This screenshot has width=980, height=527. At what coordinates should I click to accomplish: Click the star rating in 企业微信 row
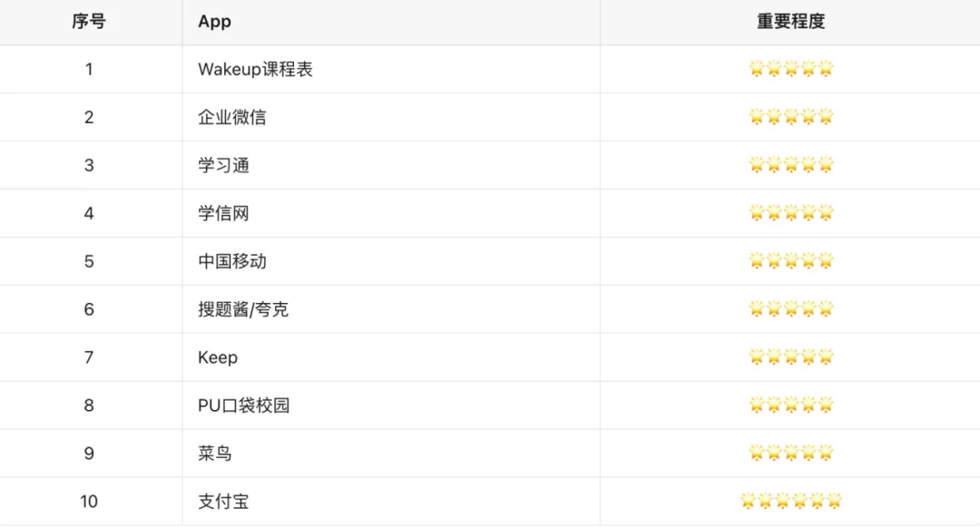(790, 117)
